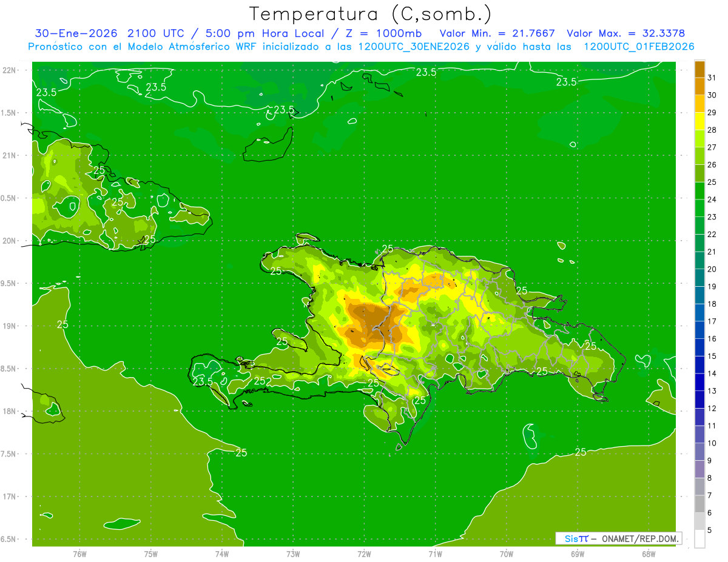Click the yellow legend band between 28 and 29
The height and width of the screenshot is (562, 728).
699,121
